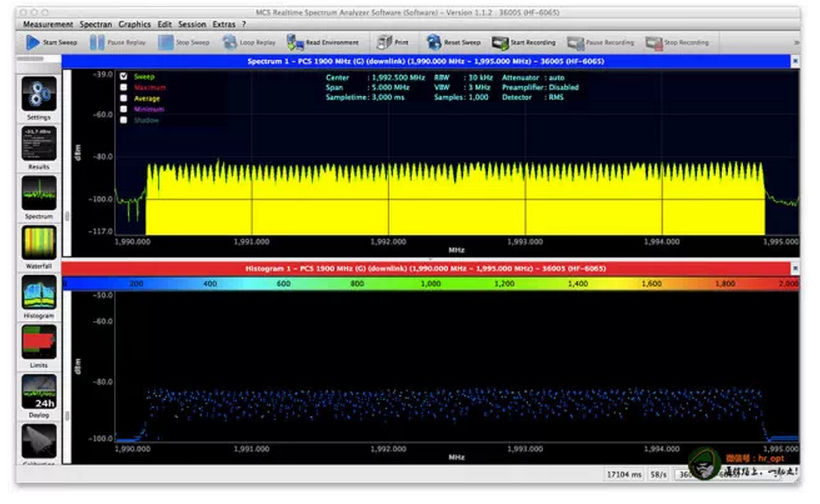Open the Results sidebar panel
This screenshot has width=820, height=504.
(x=39, y=144)
